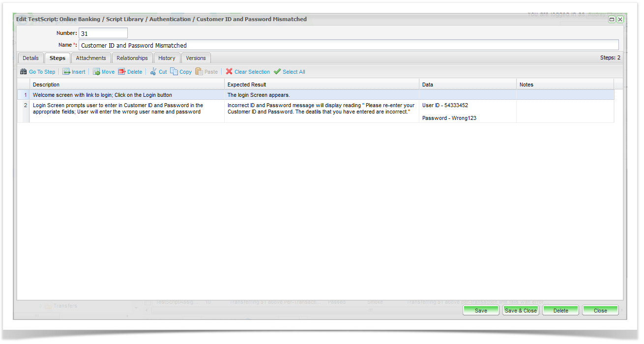The height and width of the screenshot is (344, 644).
Task: Click the Cut scissors icon
Action: 153,72
